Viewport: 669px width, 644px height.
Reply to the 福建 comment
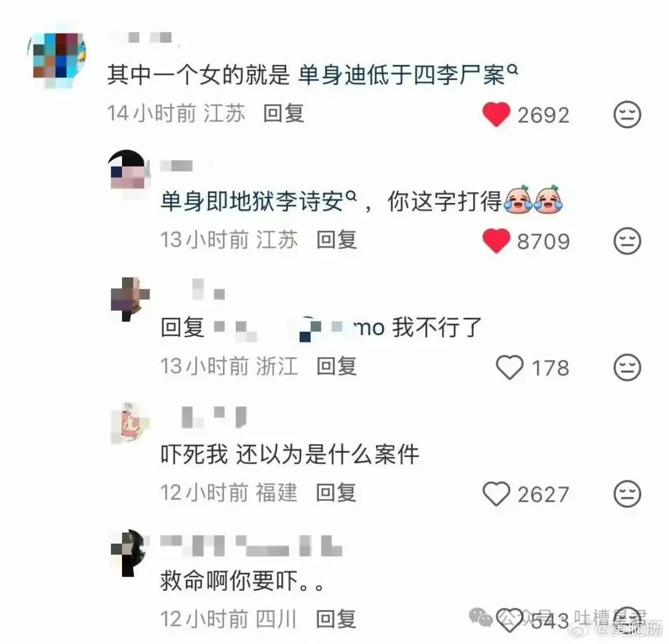click(x=336, y=493)
